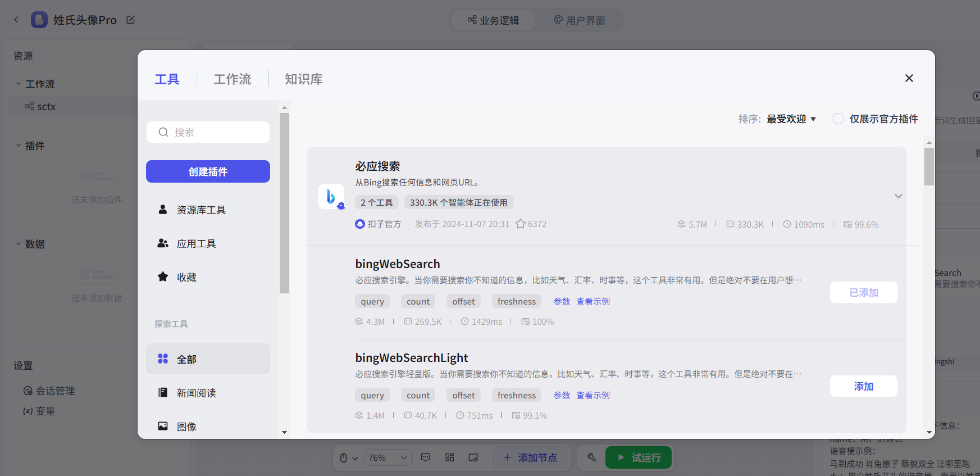
Task: Open 参数 link for bingWebSearchLight
Action: coord(562,395)
